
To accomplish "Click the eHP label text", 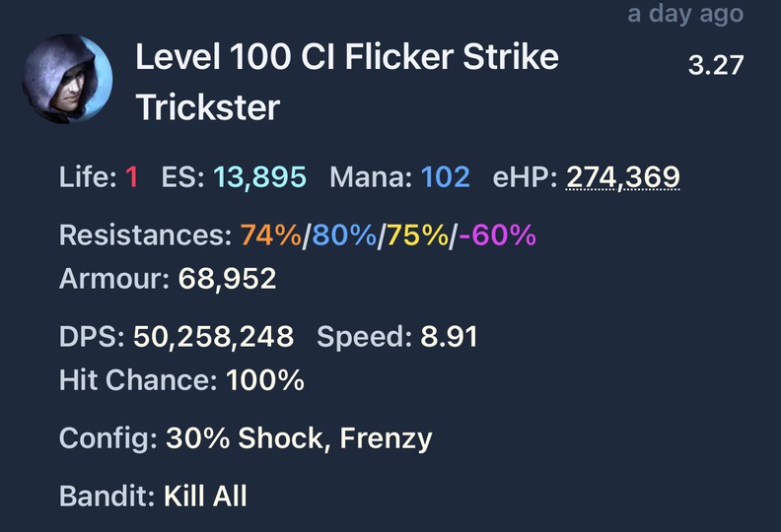I will click(522, 178).
